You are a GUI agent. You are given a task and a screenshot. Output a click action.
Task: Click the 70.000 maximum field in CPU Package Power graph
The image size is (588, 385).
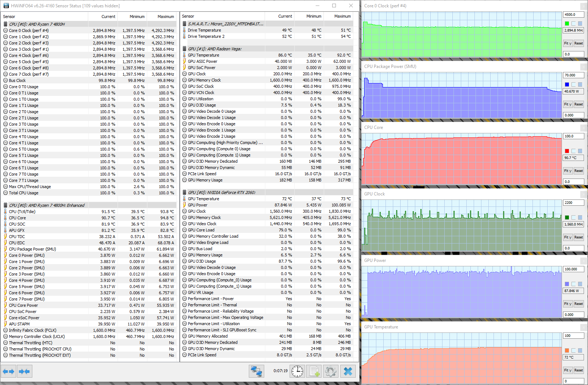pyautogui.click(x=574, y=75)
